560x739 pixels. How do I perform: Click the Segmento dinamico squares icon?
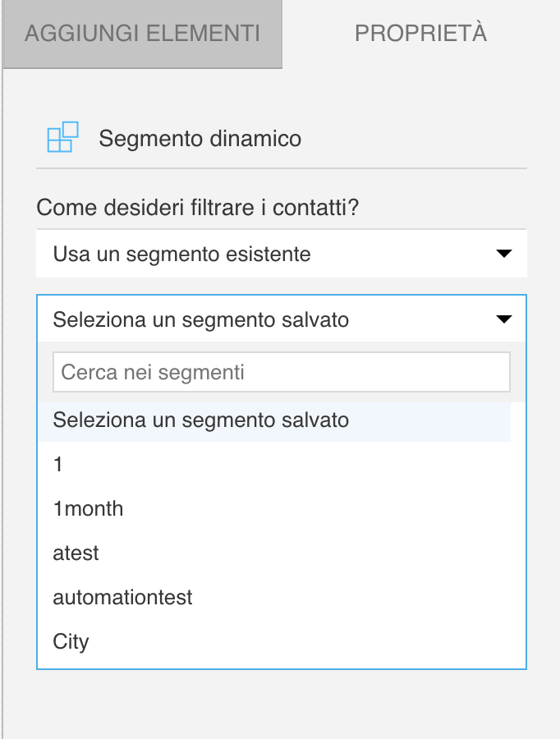62,137
